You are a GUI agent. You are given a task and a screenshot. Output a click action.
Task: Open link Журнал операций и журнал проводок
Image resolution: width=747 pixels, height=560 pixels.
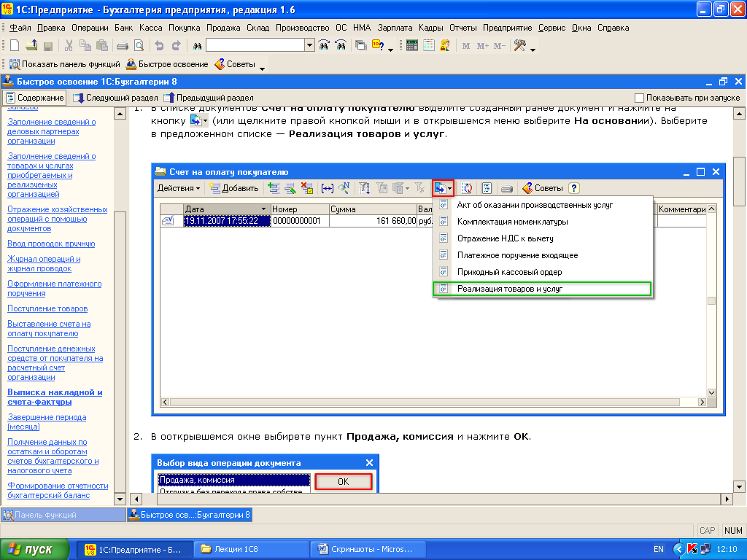[x=44, y=264]
